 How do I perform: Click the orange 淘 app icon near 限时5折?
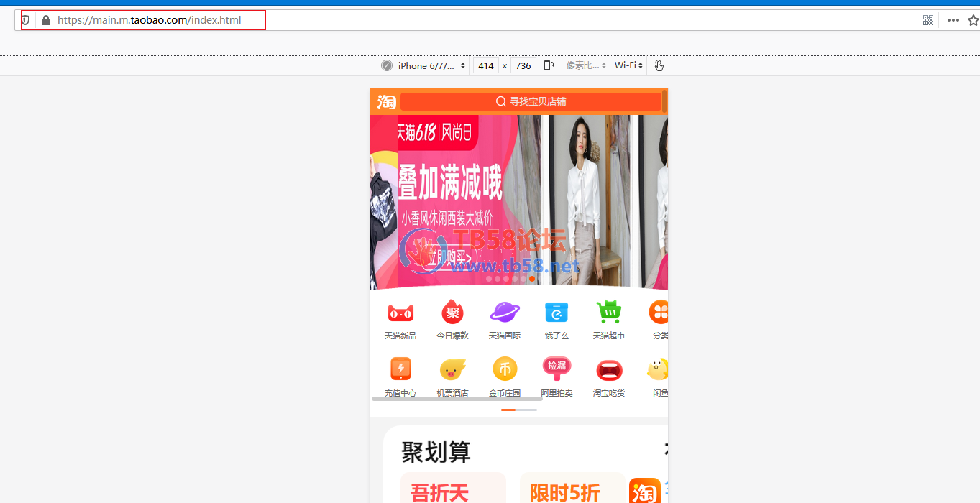pos(645,492)
